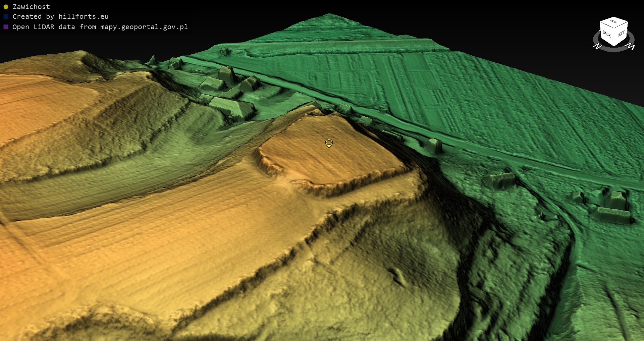Click the small oval mound on the lower slope
The image size is (644, 341).
pyautogui.click(x=398, y=276)
